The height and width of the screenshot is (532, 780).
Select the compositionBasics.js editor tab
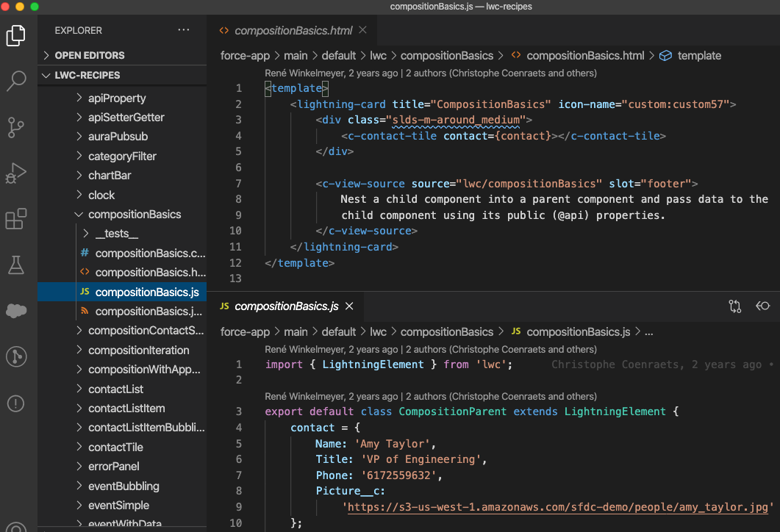[285, 306]
